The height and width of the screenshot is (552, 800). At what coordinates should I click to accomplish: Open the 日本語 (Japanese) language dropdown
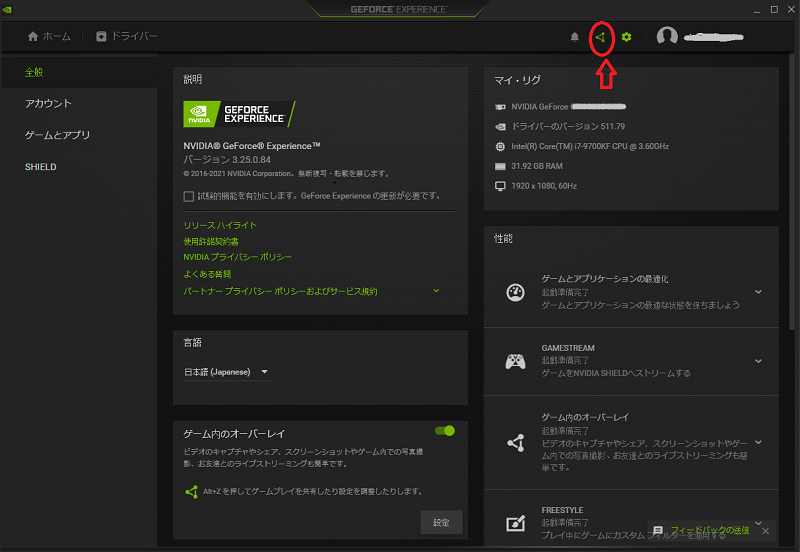[228, 372]
